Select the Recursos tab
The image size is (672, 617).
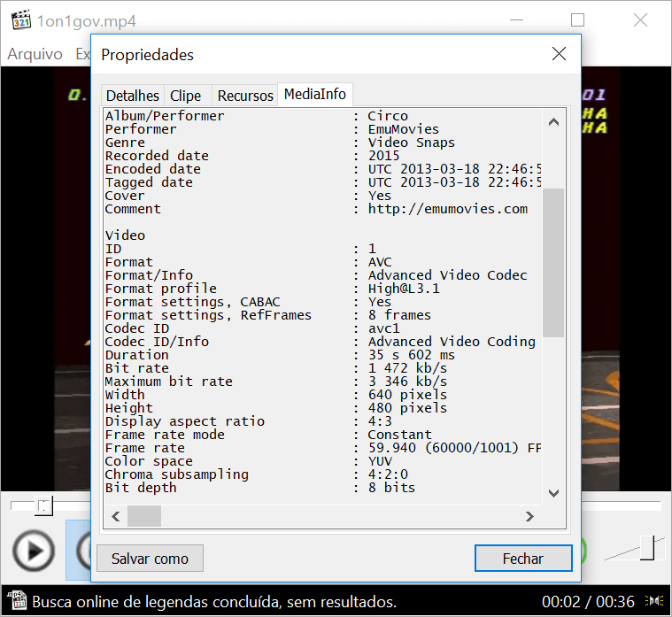click(245, 96)
